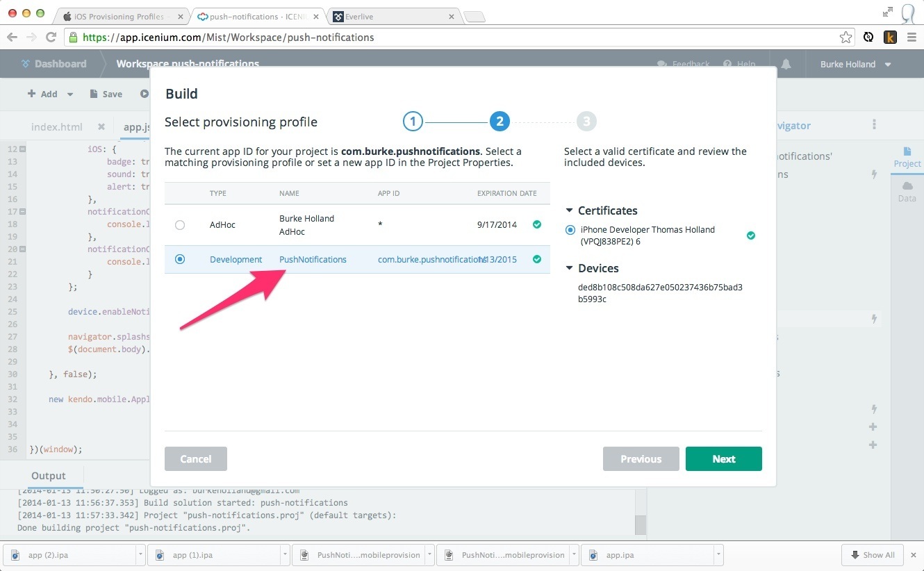Select the Development PushNotifications profile radio
Screen dimensions: 924x571
pos(180,259)
